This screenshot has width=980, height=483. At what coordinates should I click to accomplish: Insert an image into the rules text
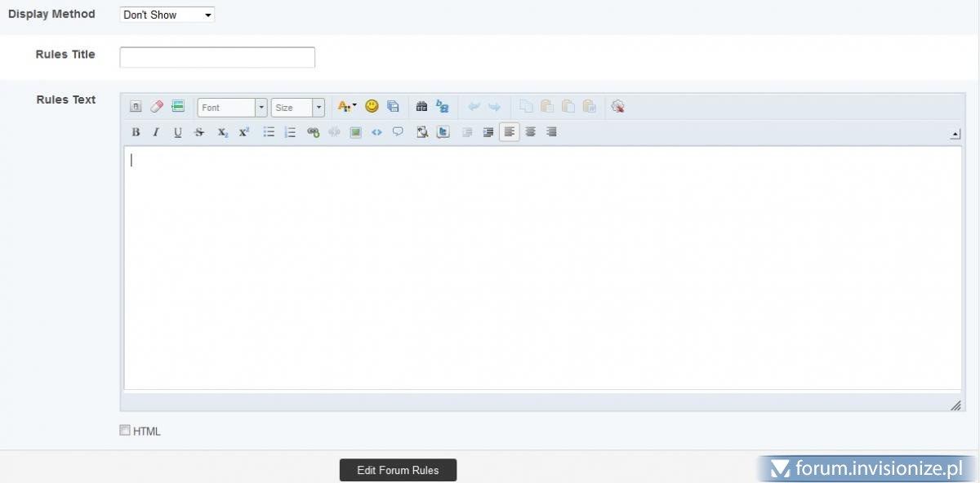pos(355,132)
